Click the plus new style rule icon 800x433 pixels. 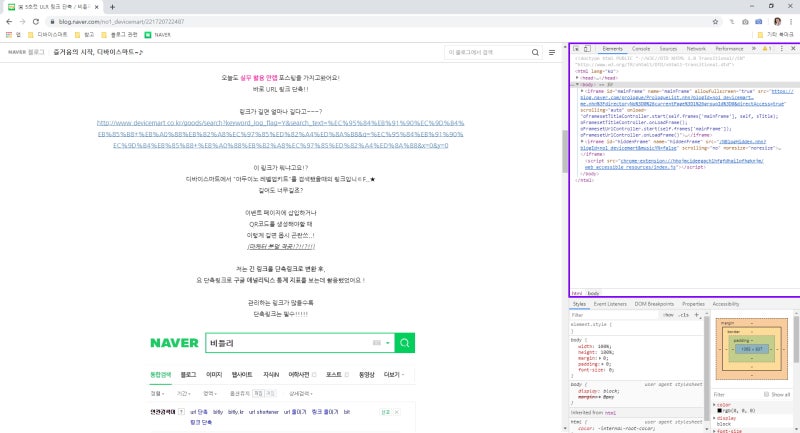click(696, 315)
